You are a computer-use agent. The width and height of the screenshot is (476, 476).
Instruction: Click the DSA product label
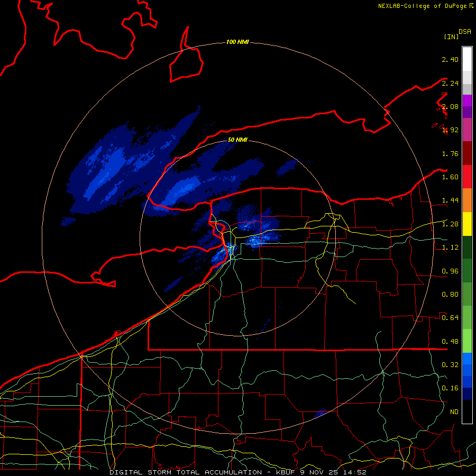pos(465,32)
